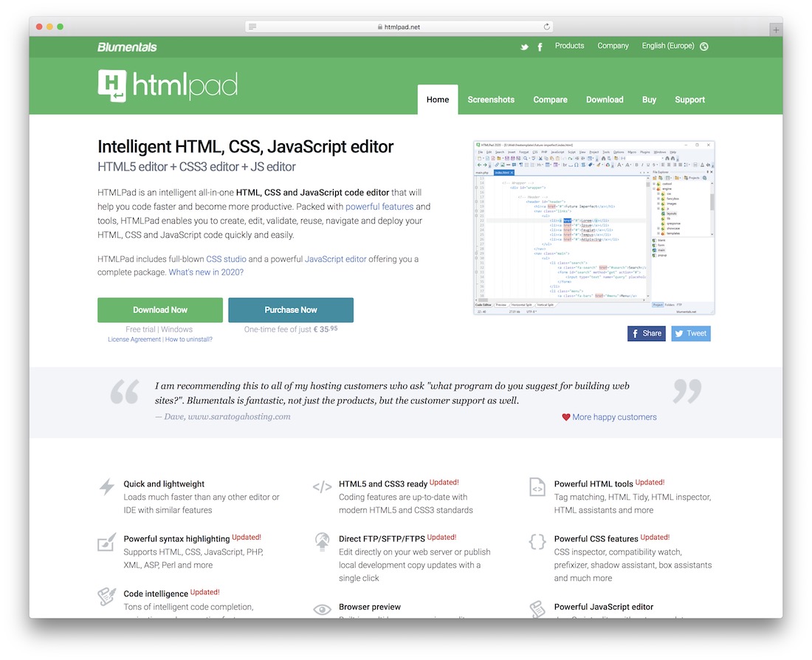
Task: Click the Tweet button
Action: [691, 334]
